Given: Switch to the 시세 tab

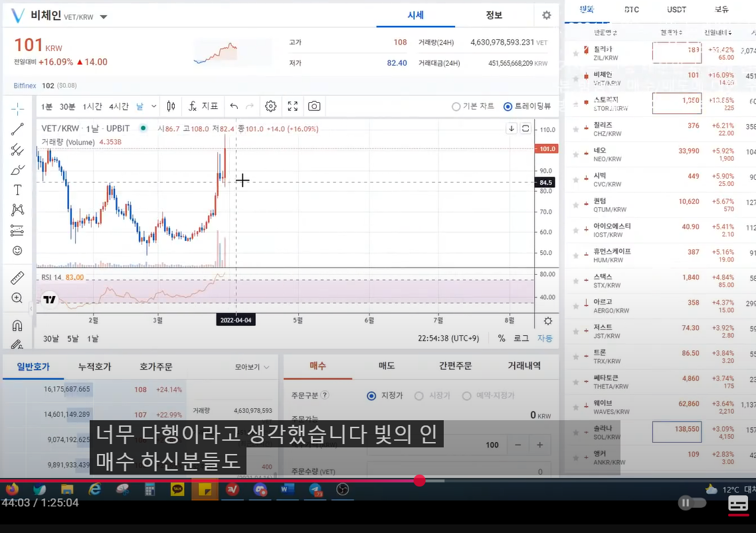Looking at the screenshot, I should 416,15.
